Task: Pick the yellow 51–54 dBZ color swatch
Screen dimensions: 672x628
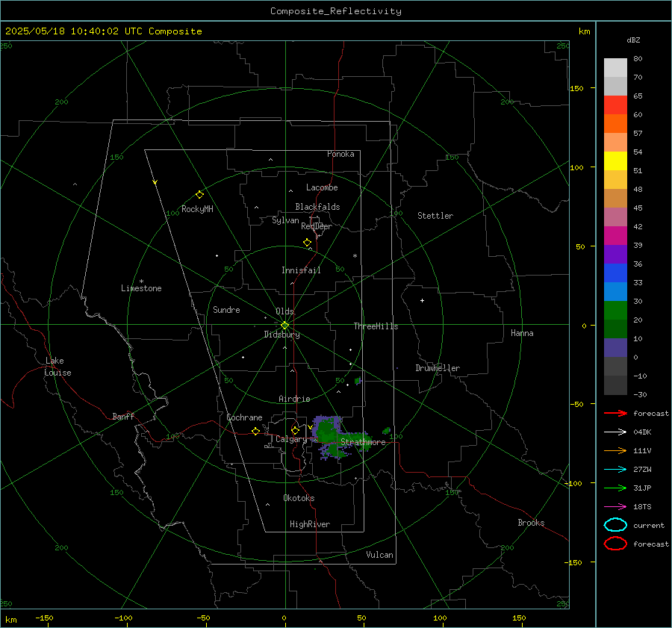Action: pyautogui.click(x=615, y=161)
